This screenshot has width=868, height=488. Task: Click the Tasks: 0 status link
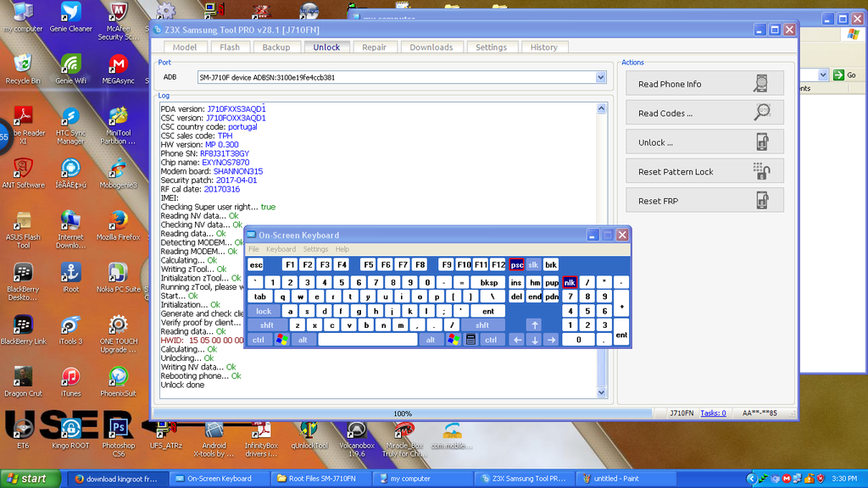[712, 413]
